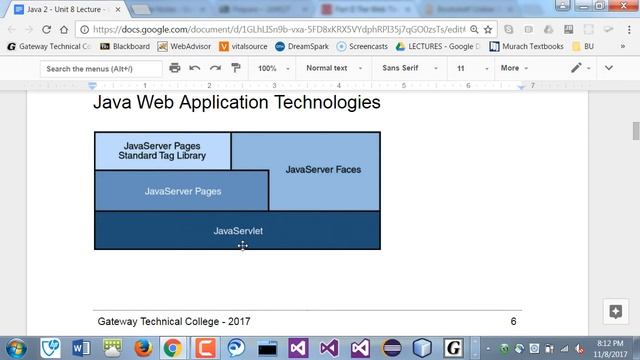Image resolution: width=640 pixels, height=360 pixels.
Task: Click the JavaServlet box in the diagram
Action: pyautogui.click(x=238, y=230)
